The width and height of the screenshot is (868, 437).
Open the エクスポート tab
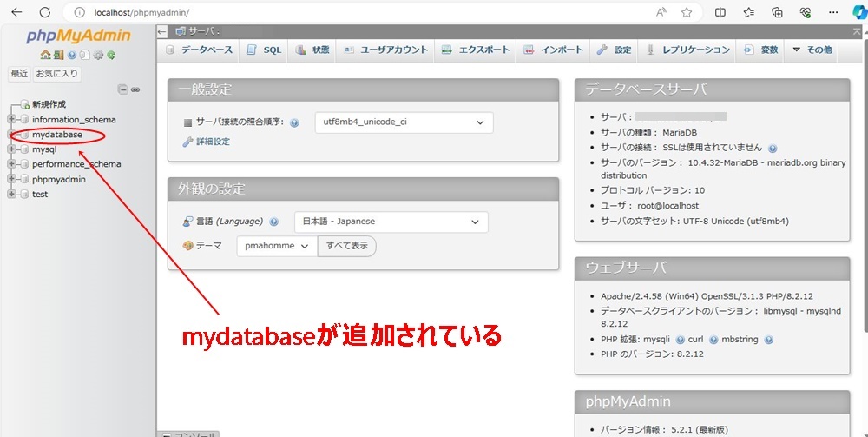coord(476,50)
